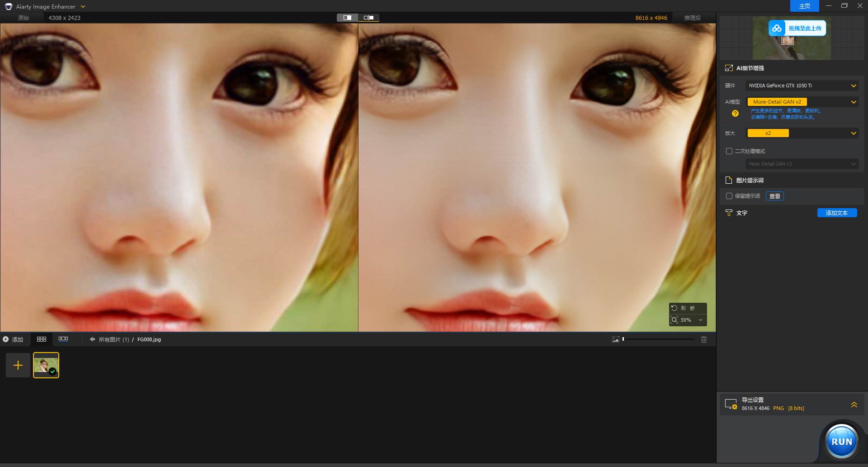Click the 导出设置 export settings icon

pos(731,404)
